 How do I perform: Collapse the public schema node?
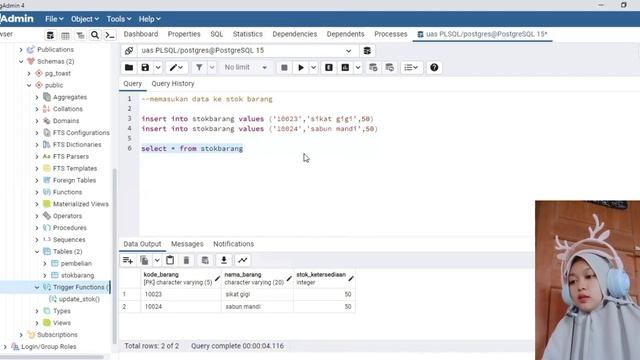click(x=29, y=85)
